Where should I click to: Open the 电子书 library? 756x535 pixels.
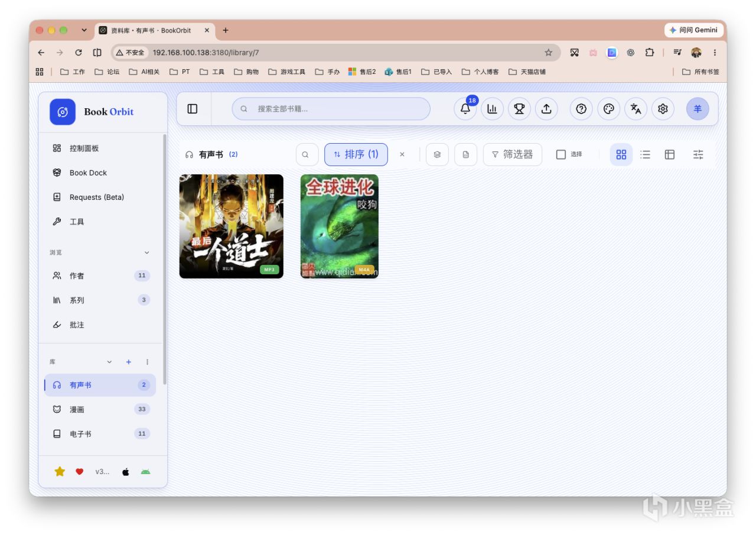click(x=100, y=433)
